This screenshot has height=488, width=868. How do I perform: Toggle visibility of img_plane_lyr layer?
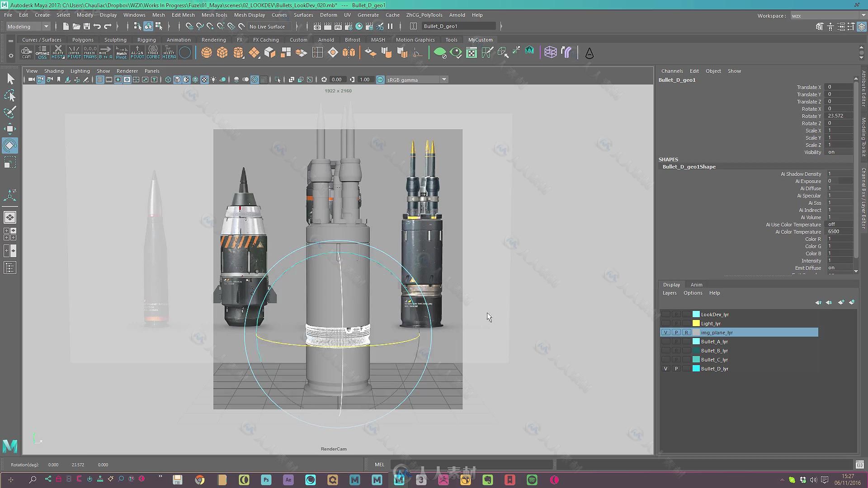pos(666,332)
